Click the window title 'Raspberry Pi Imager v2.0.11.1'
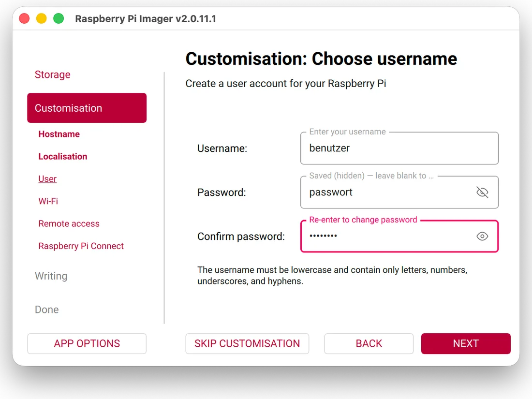 [146, 19]
